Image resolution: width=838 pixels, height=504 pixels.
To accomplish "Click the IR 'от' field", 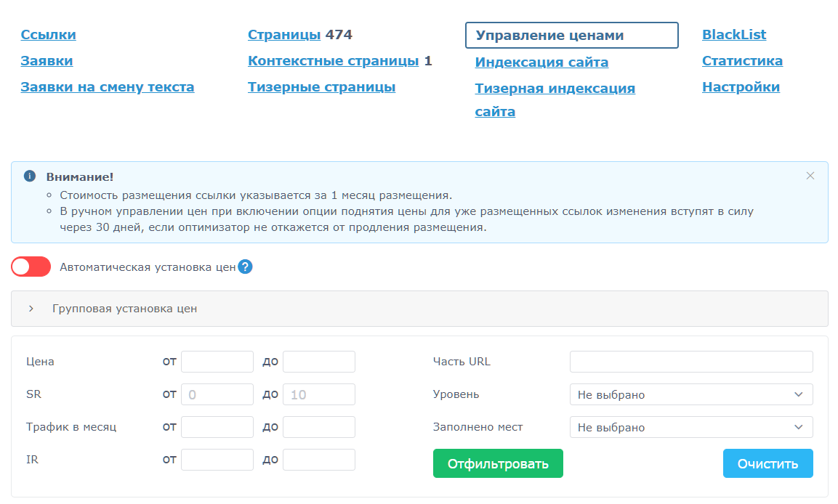I will click(x=217, y=460).
